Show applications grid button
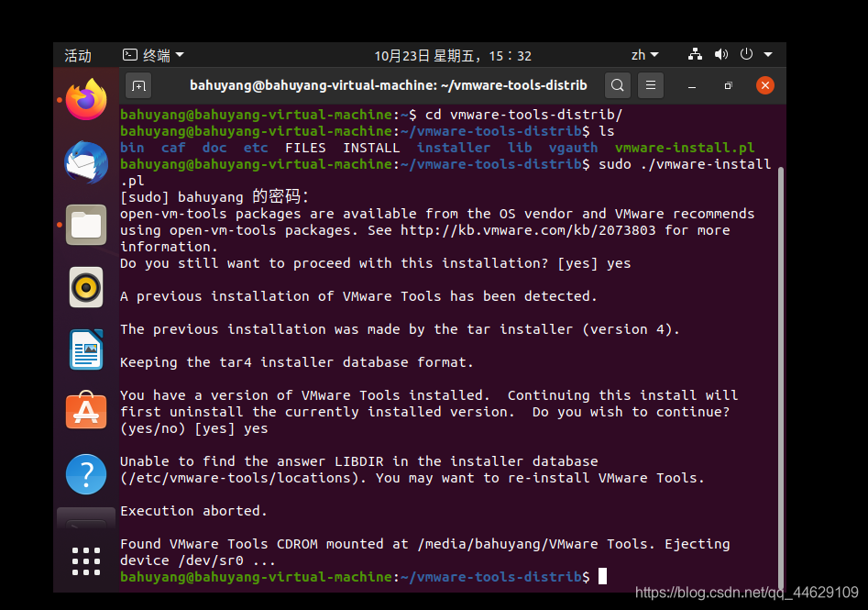The width and height of the screenshot is (868, 610). click(86, 561)
